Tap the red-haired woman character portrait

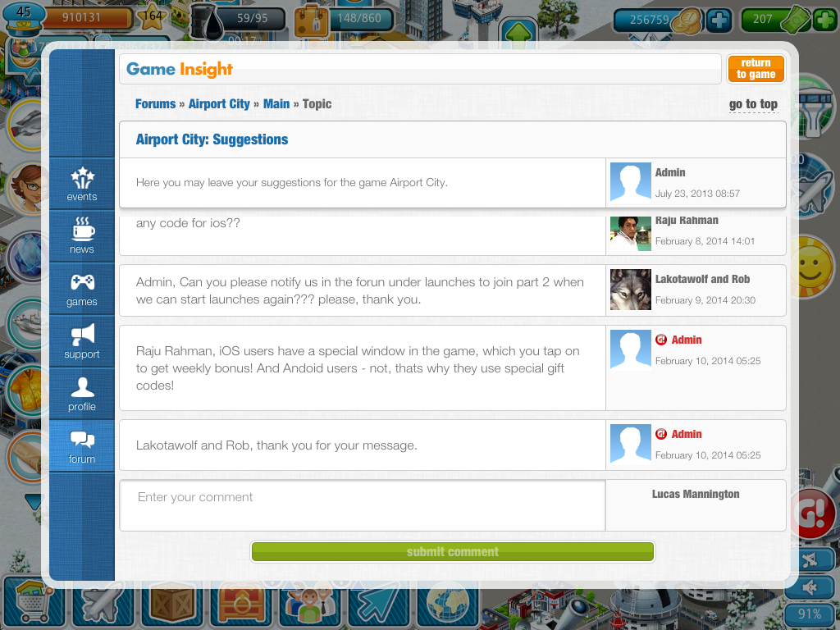(25, 188)
